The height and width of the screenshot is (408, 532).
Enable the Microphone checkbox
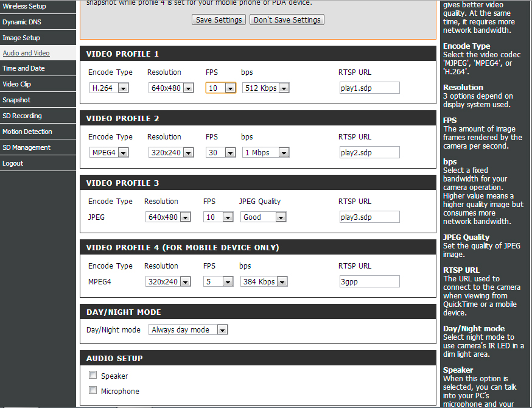tap(93, 390)
